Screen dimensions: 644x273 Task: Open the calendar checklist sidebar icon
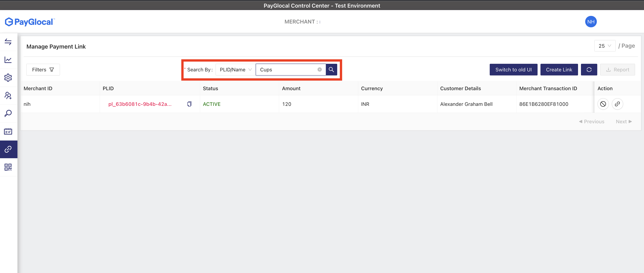click(8, 131)
